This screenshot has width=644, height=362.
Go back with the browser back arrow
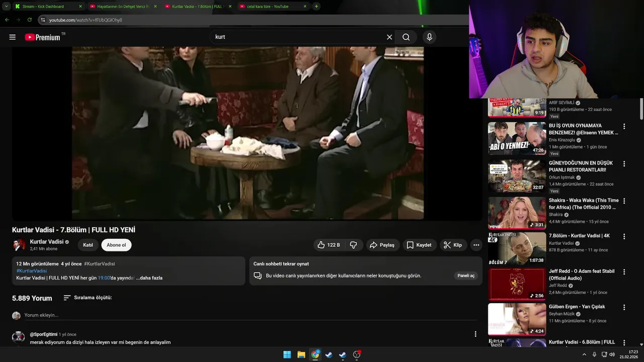[7, 20]
